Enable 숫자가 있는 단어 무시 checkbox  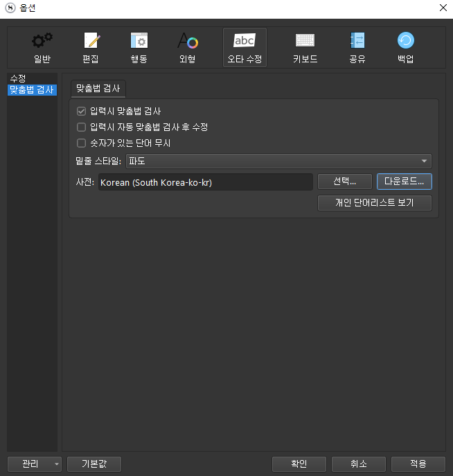(x=81, y=143)
